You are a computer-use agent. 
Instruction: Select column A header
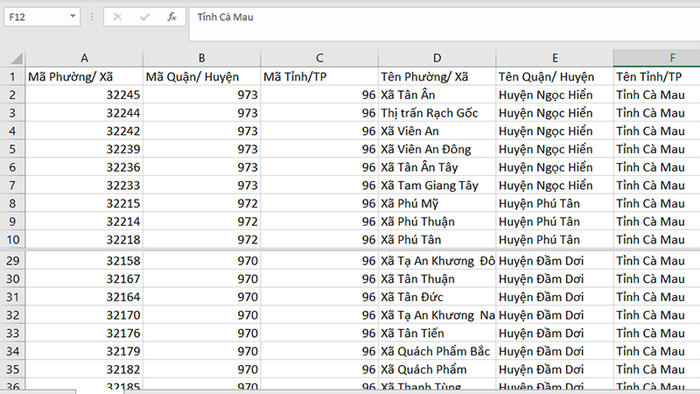(84, 58)
